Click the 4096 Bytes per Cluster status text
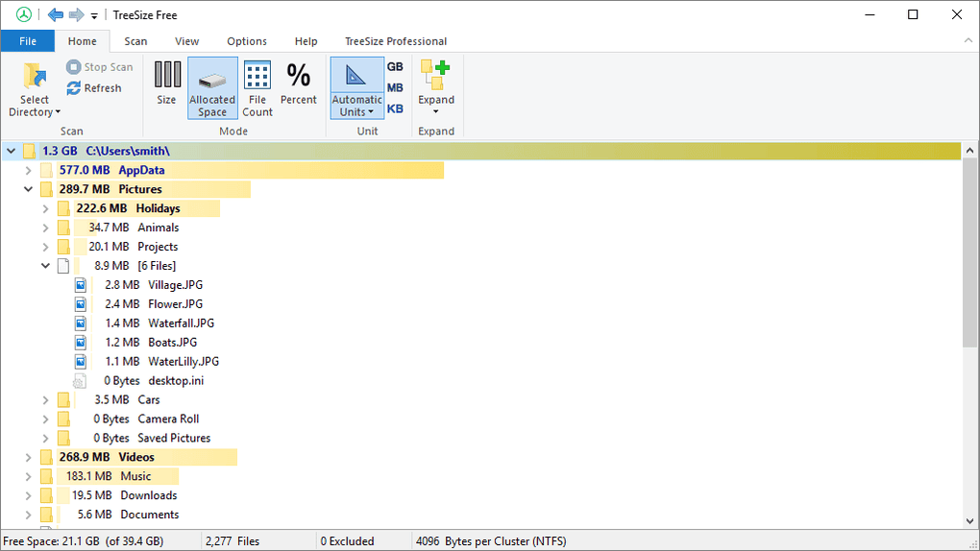 point(491,541)
